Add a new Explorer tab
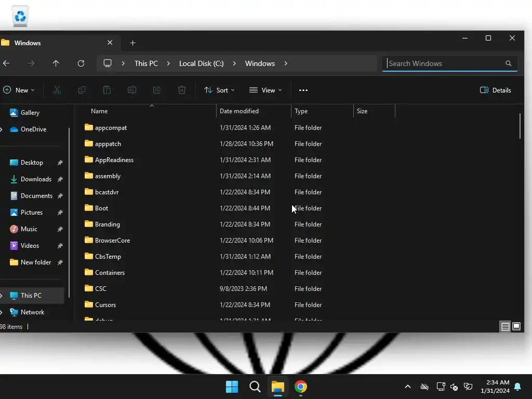The image size is (532, 399). pyautogui.click(x=132, y=43)
